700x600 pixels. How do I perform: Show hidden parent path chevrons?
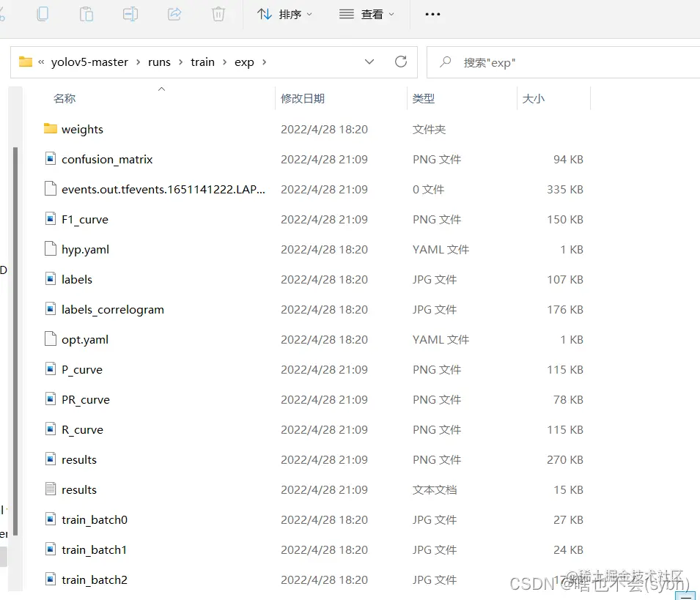coord(41,62)
